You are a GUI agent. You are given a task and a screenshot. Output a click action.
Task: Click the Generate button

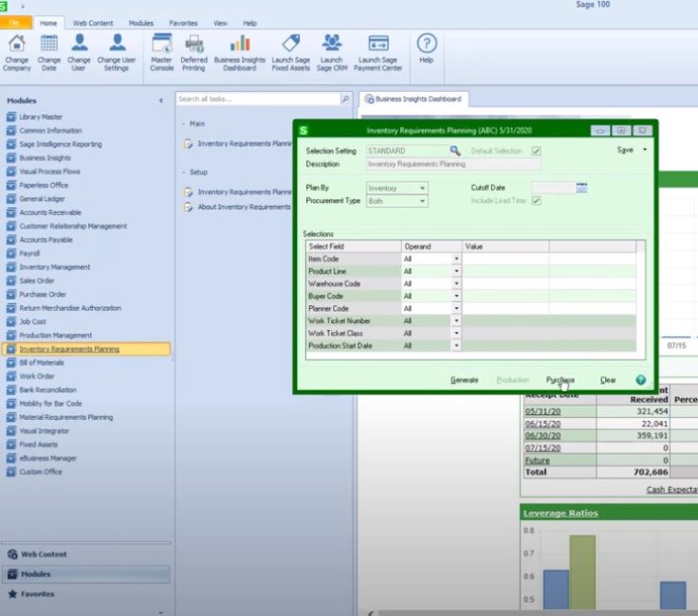(465, 380)
